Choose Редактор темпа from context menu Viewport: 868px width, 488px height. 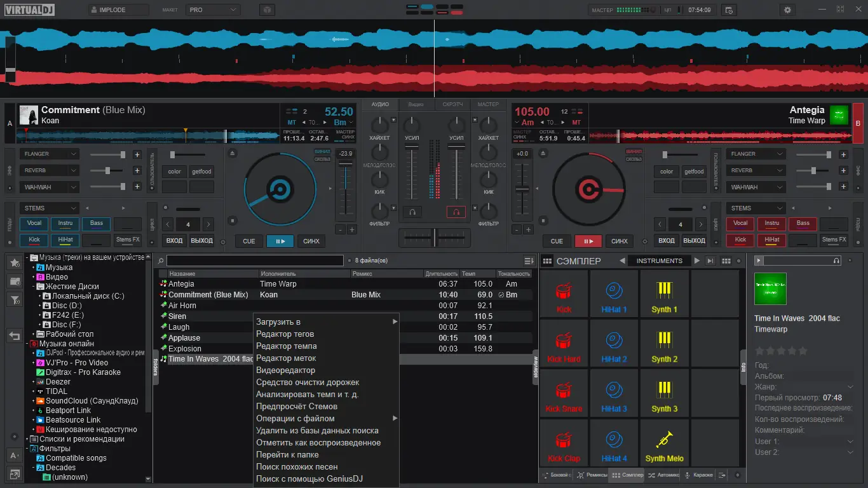pyautogui.click(x=326, y=346)
